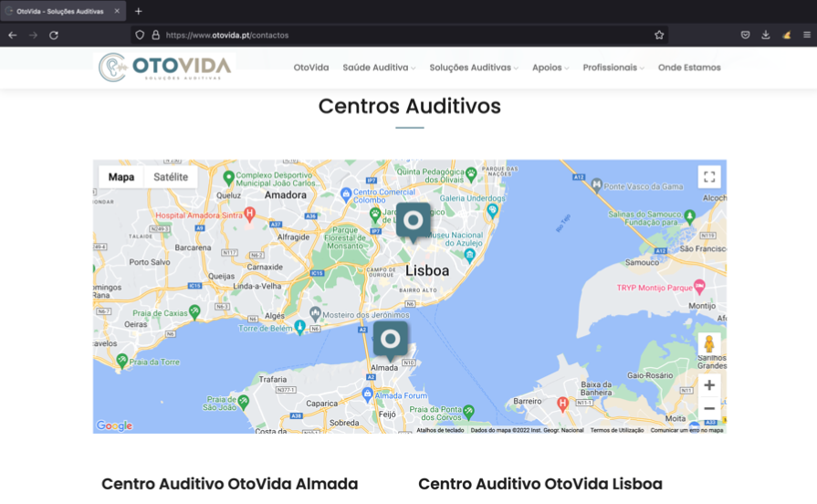Click the padlock site security icon
The width and height of the screenshot is (817, 504).
tap(155, 35)
